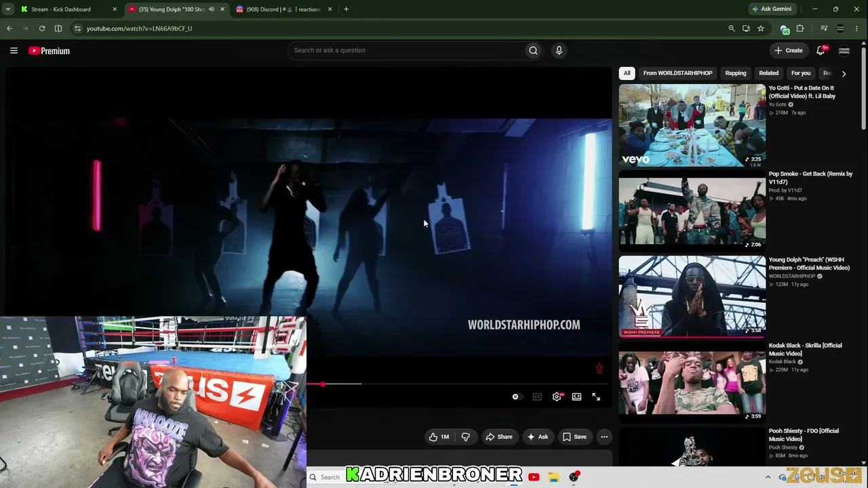Go to YouTube Premium home logo
The height and width of the screenshot is (488, 868).
point(49,51)
